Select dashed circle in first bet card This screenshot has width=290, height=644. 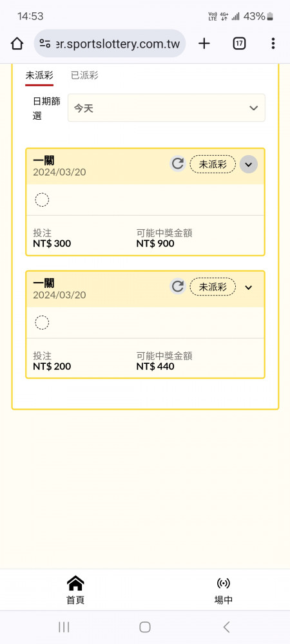[x=42, y=200]
